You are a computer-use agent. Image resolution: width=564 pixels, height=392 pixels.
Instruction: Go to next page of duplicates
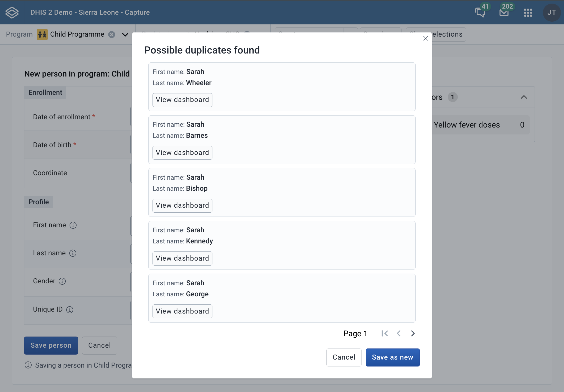(x=413, y=333)
